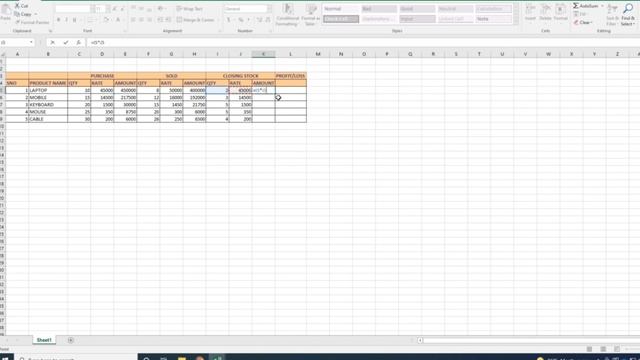Click the Insert Function fx icon
Viewport: 640px width, 360px height.
78,42
